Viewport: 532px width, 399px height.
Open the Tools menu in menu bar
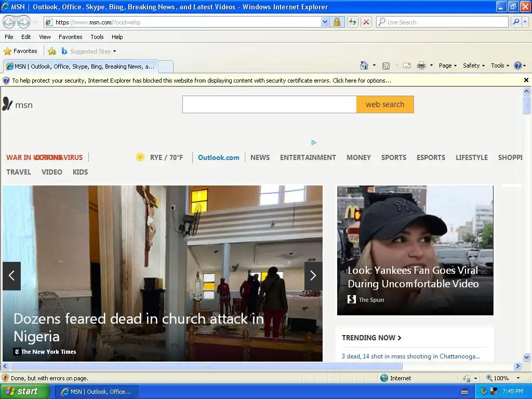[x=97, y=37]
